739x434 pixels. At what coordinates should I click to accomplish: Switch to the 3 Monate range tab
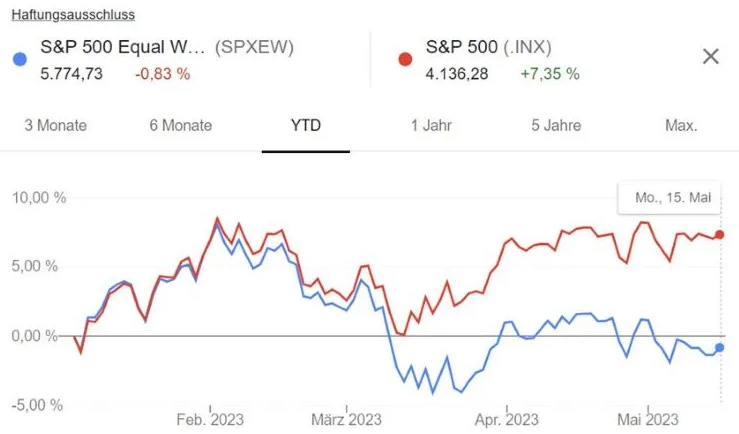pyautogui.click(x=55, y=126)
